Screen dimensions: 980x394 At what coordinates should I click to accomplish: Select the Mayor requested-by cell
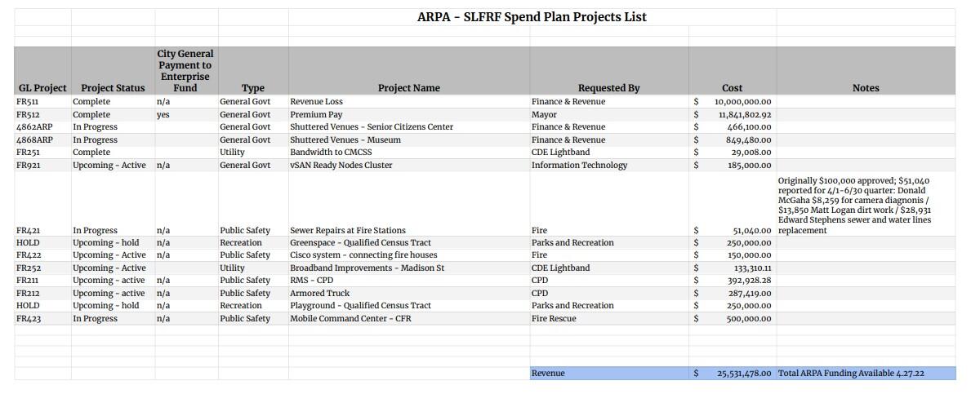[x=544, y=115]
